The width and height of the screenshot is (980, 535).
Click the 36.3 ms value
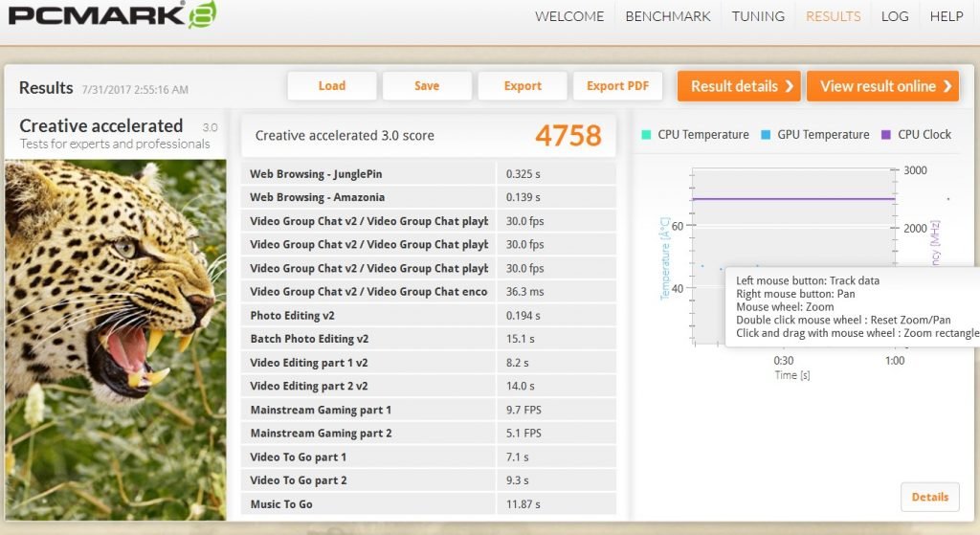(x=525, y=291)
